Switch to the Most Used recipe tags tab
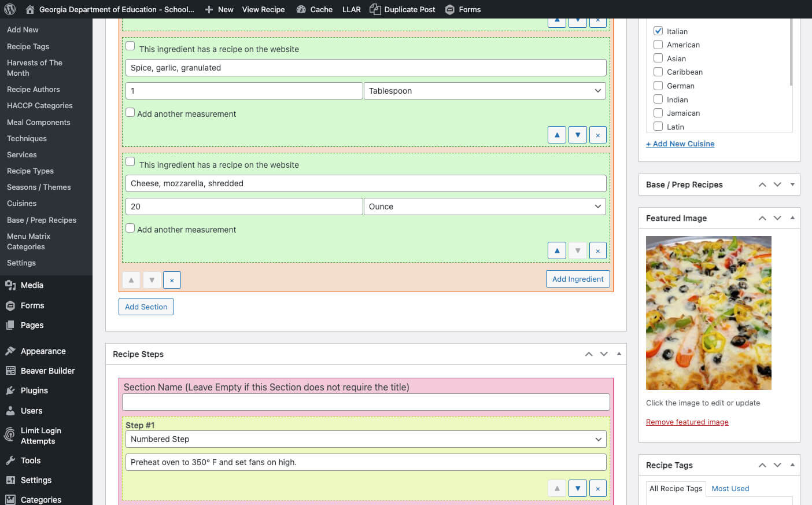 click(730, 489)
